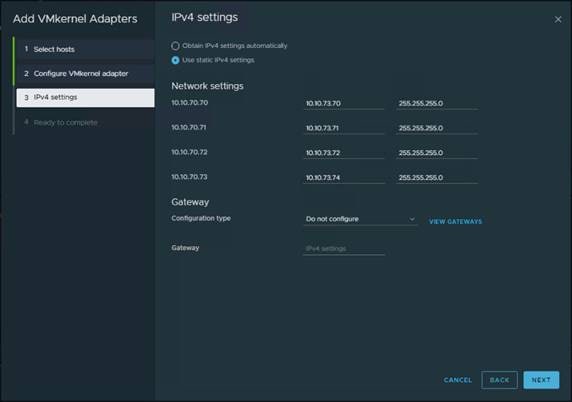Click the IPv4 settings page title
Image resolution: width=572 pixels, height=402 pixels.
205,17
